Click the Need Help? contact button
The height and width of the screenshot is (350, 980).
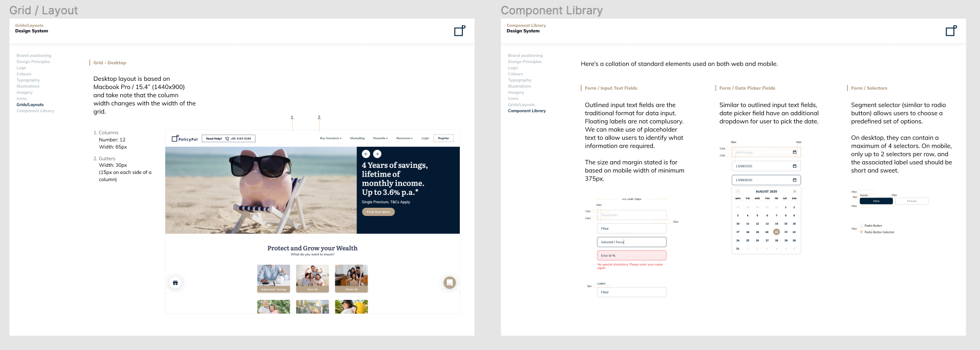228,139
